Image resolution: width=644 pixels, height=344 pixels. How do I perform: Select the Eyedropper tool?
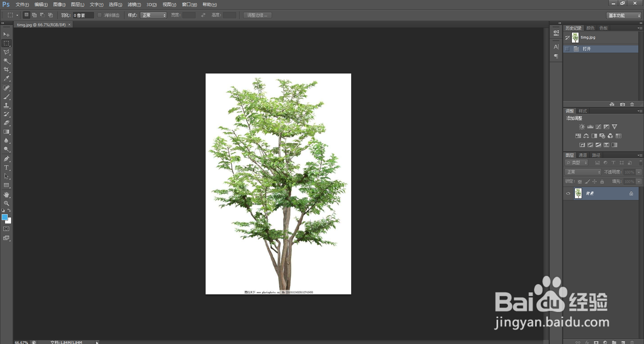coord(6,79)
